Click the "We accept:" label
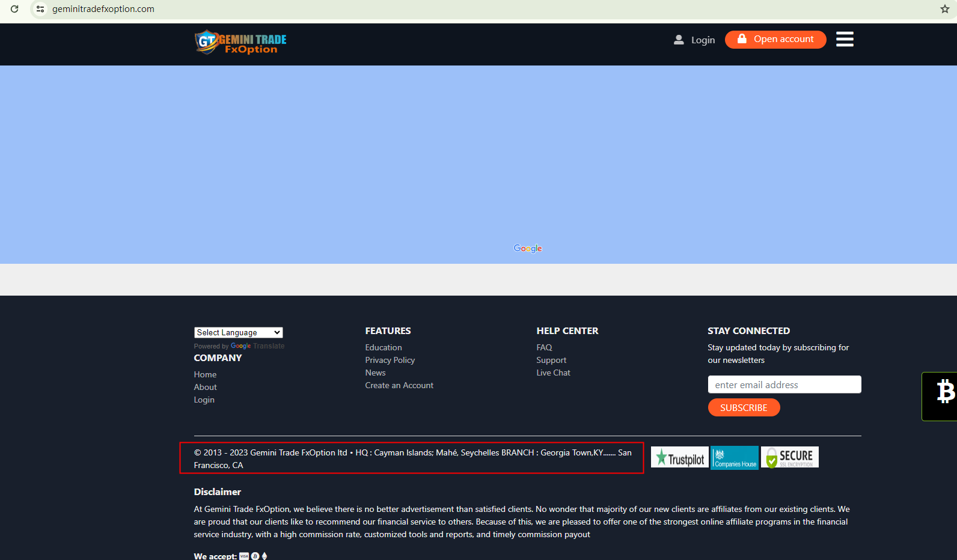Image resolution: width=957 pixels, height=560 pixels. coord(215,556)
